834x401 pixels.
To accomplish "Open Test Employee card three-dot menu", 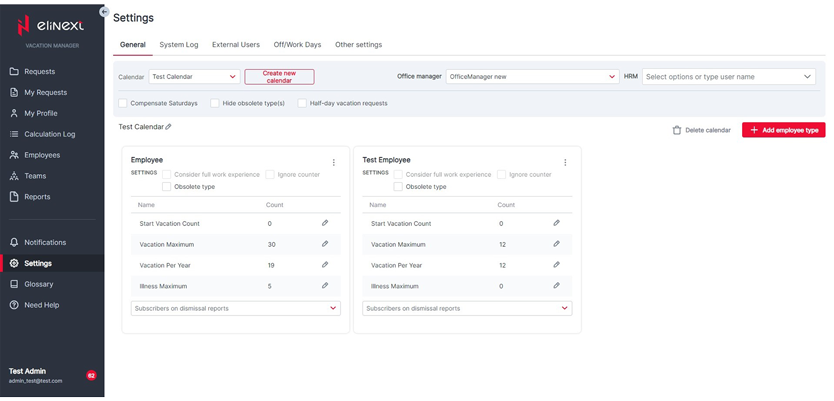I will [565, 162].
